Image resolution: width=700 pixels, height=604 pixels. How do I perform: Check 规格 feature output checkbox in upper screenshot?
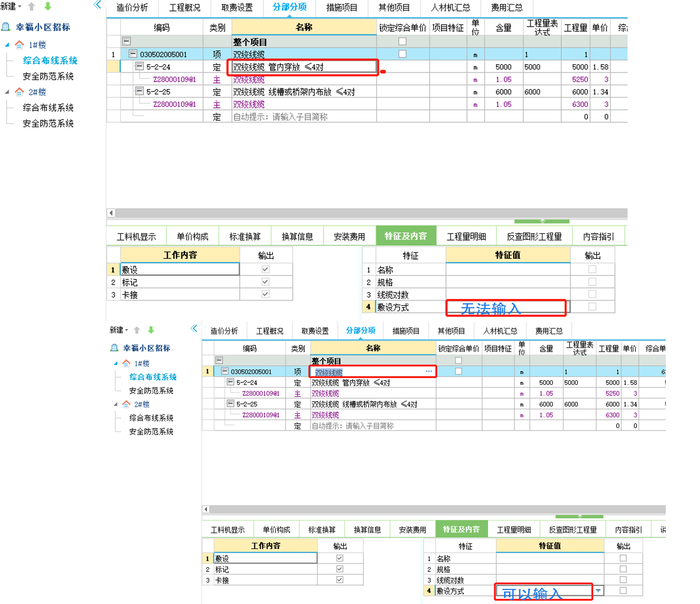tap(592, 282)
